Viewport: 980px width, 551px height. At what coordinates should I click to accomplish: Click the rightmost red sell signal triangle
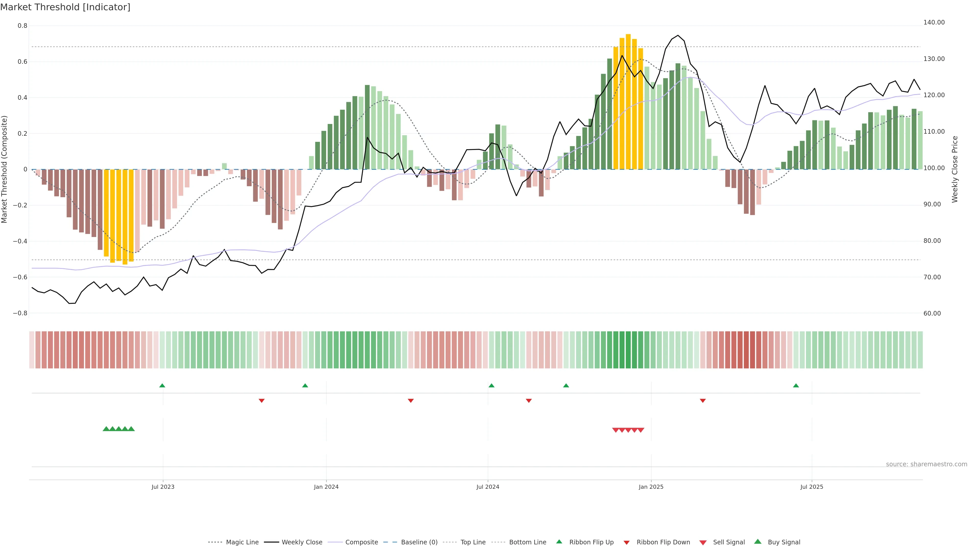(641, 430)
